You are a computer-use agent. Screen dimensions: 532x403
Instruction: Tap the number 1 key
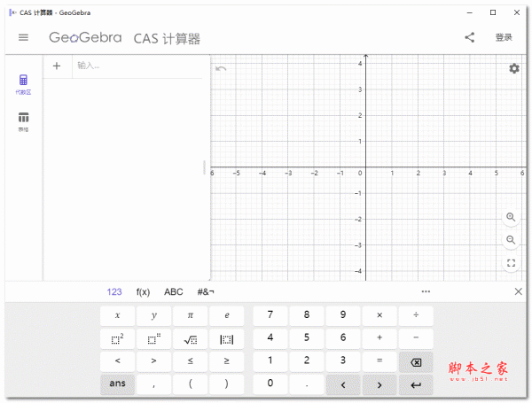click(270, 361)
